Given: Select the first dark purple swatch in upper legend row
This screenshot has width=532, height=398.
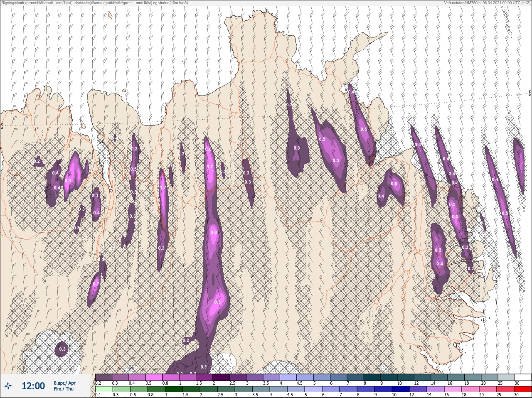Looking at the screenshot, I should pyautogui.click(x=103, y=377).
